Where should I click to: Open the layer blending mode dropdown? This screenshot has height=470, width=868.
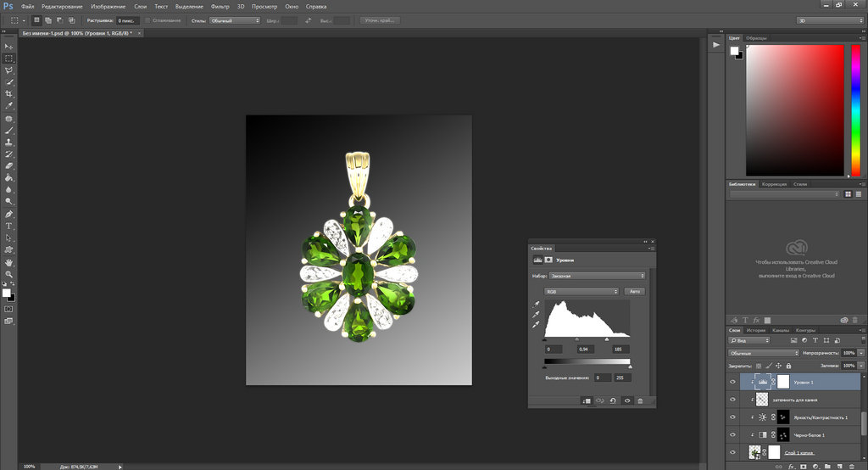pyautogui.click(x=763, y=353)
